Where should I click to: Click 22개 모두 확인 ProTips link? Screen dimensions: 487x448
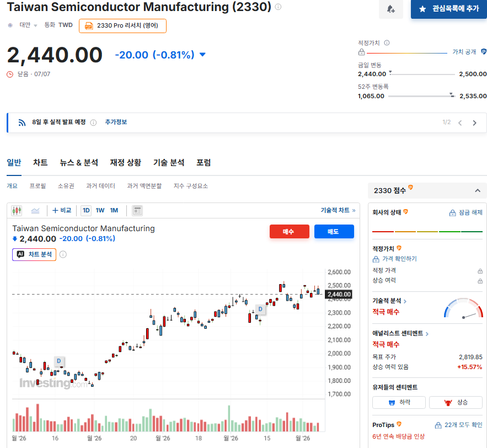tap(459, 425)
